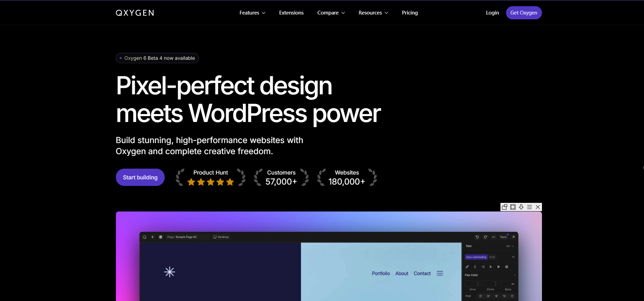Click the Oxygen logo in header

point(135,13)
